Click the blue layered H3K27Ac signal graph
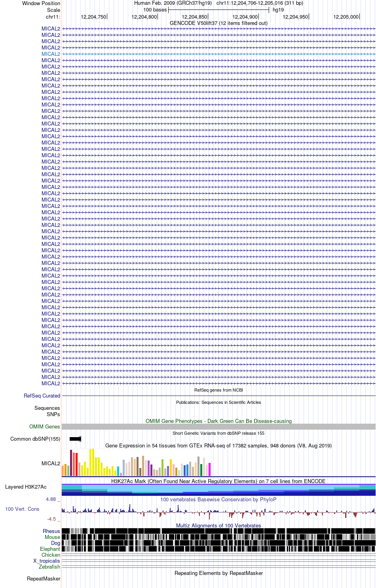The image size is (376, 588). pyautogui.click(x=218, y=490)
